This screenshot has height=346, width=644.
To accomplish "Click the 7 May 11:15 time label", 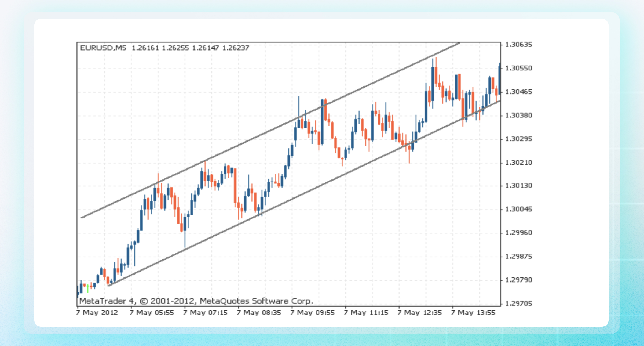I will click(x=366, y=313).
